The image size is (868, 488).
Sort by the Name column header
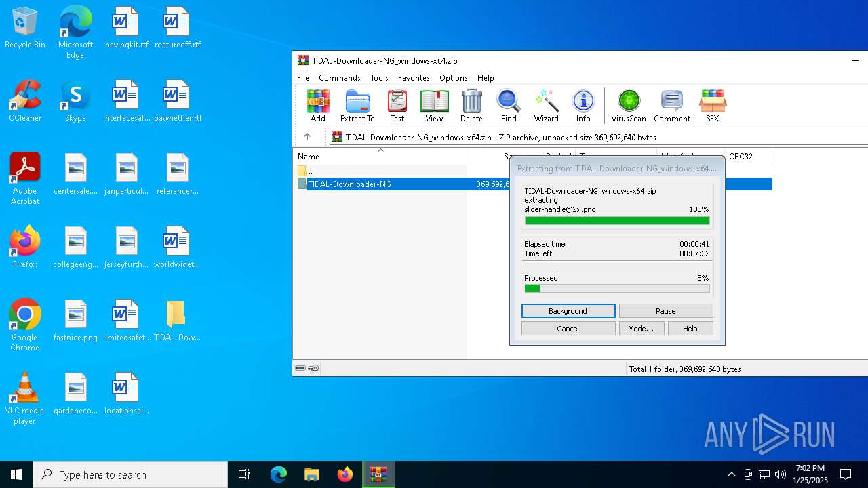click(x=380, y=157)
